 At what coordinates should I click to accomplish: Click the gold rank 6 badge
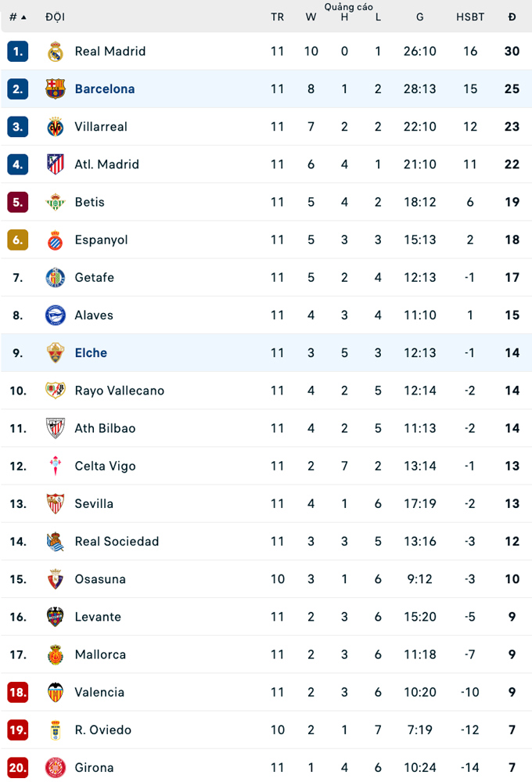18,240
